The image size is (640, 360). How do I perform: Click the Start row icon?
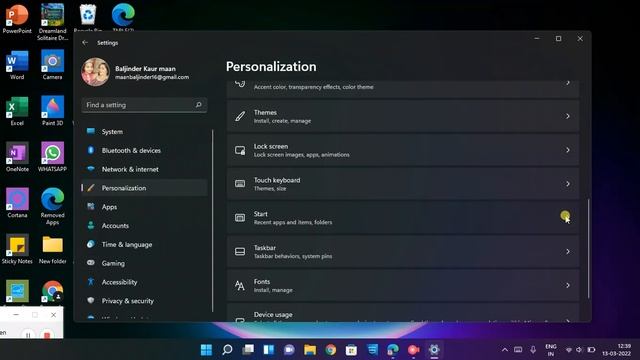(x=240, y=218)
